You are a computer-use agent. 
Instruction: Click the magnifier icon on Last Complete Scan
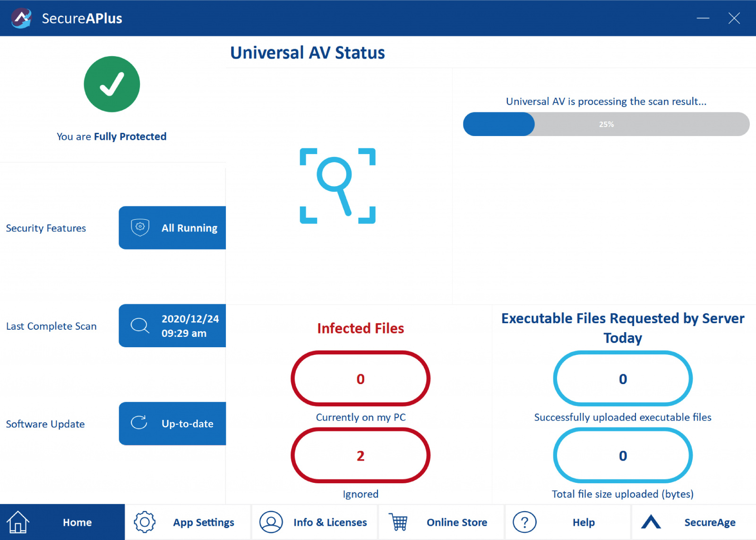140,326
